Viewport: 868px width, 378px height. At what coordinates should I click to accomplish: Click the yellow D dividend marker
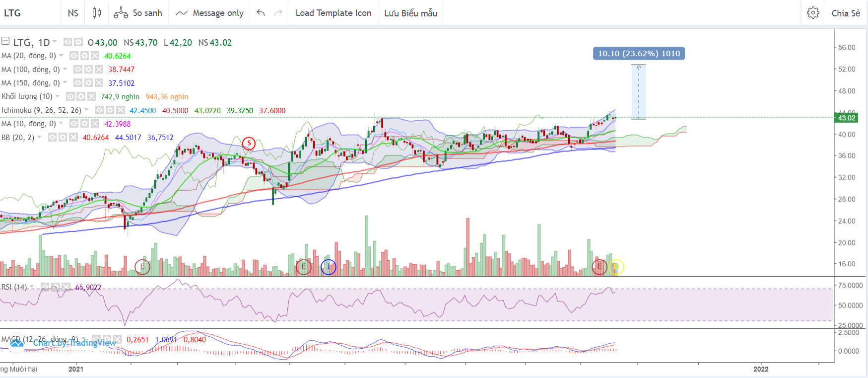616,267
